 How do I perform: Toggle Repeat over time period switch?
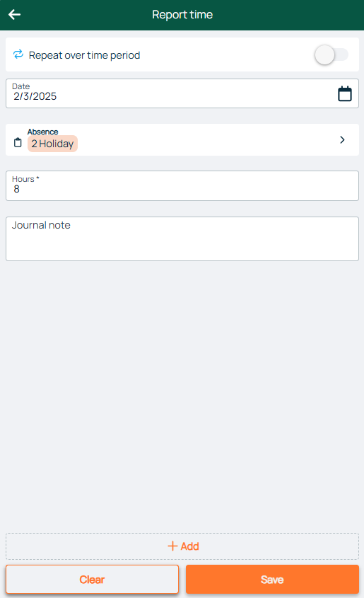331,55
